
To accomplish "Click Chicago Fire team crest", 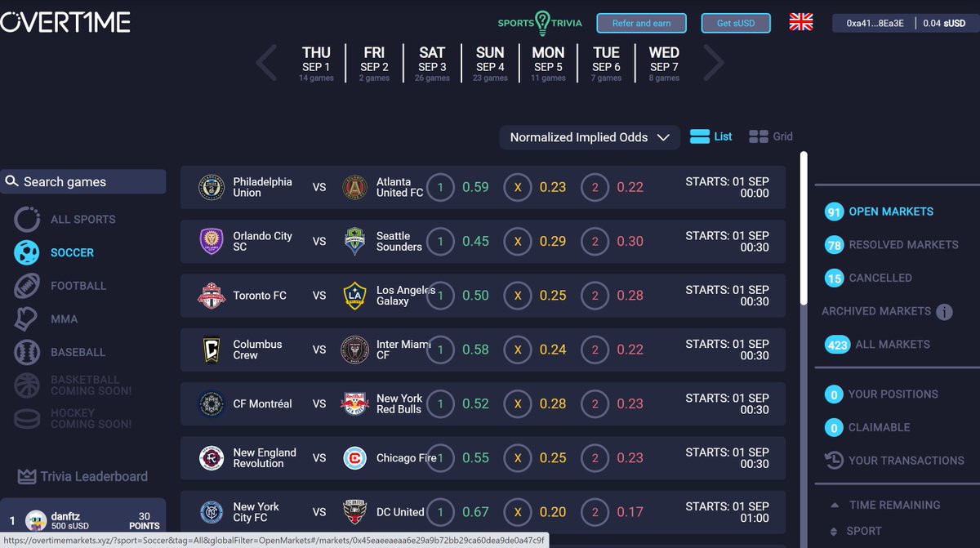I will (x=355, y=458).
